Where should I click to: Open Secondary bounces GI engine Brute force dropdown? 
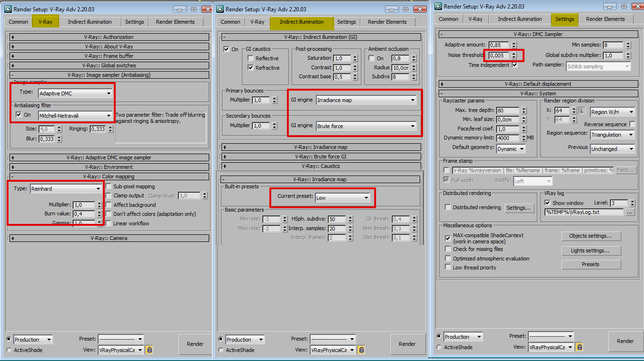[366, 126]
